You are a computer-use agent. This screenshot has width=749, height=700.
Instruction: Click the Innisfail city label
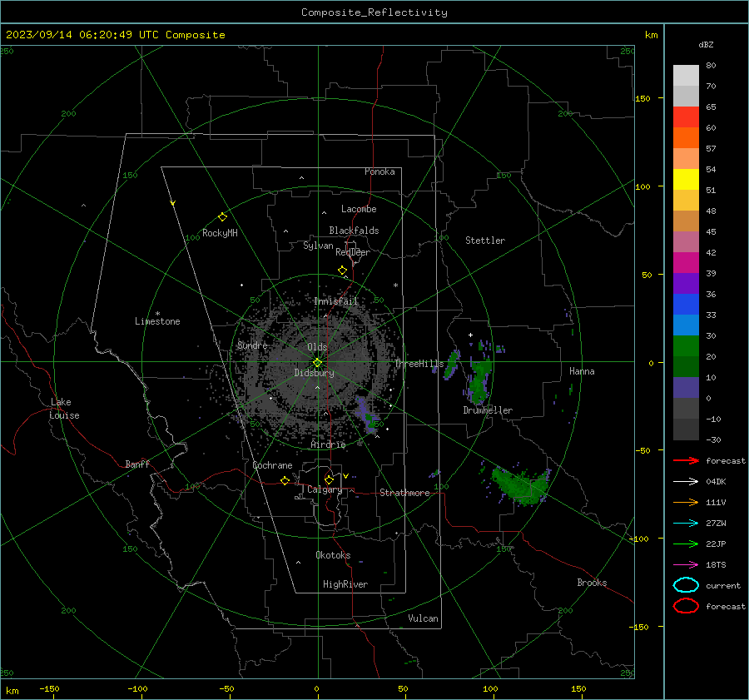click(x=335, y=301)
